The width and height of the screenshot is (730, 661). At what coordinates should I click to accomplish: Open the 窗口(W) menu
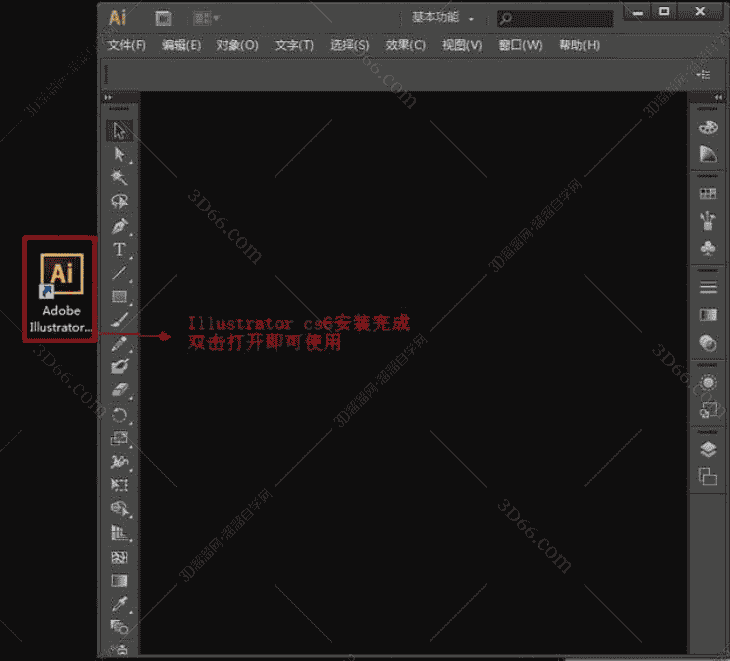click(520, 45)
